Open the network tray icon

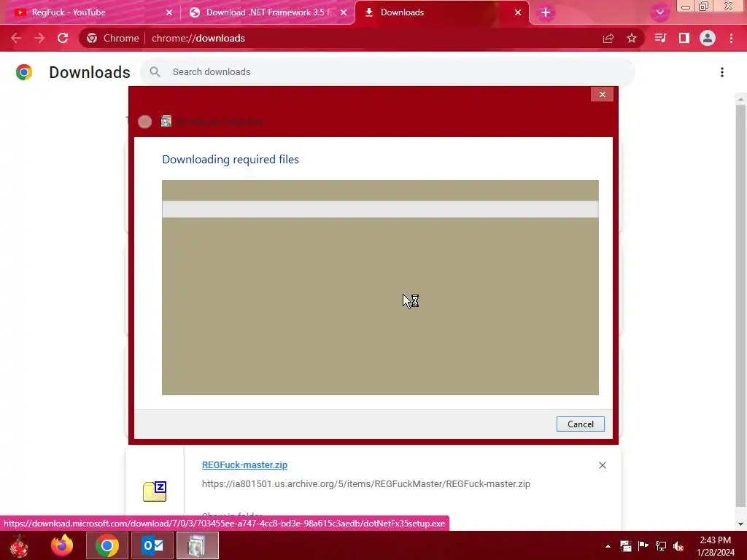661,545
